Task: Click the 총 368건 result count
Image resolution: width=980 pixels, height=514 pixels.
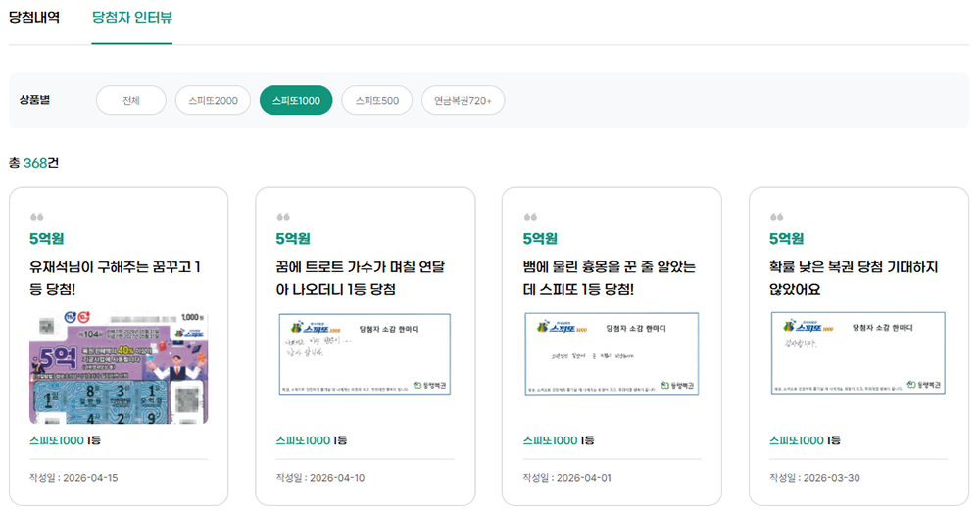Action: click(33, 163)
